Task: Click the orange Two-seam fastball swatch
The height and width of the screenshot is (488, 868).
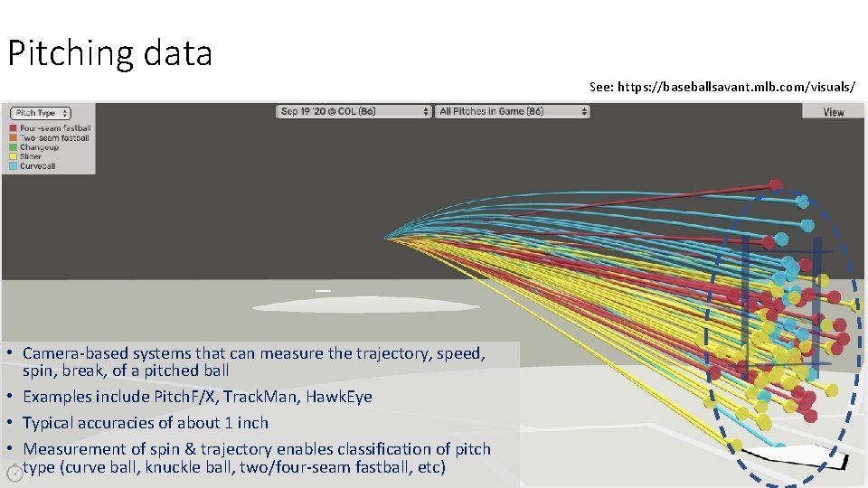Action: point(14,137)
